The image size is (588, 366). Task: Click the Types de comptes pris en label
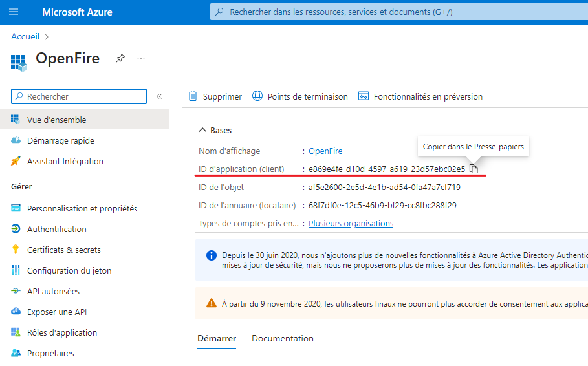[x=248, y=224]
